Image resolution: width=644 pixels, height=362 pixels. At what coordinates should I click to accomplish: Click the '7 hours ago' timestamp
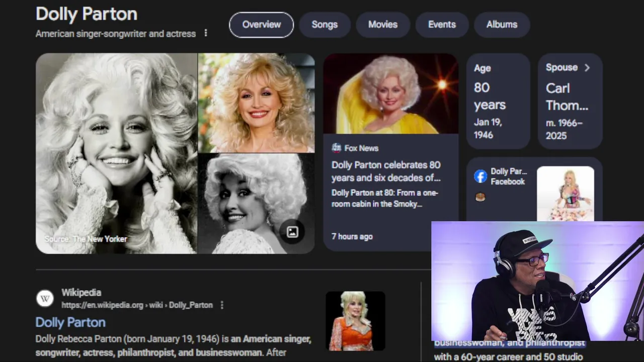point(352,236)
